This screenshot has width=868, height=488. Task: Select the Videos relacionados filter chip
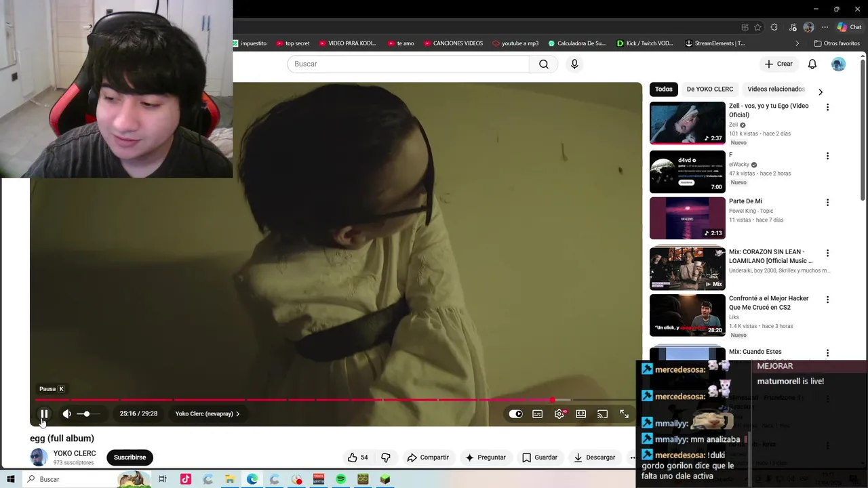(776, 89)
